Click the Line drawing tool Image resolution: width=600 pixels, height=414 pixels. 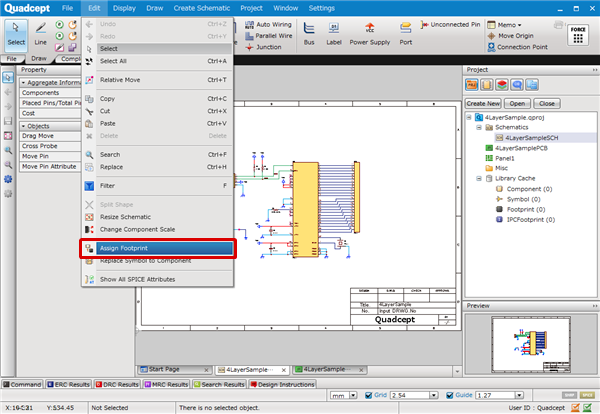coord(41,32)
